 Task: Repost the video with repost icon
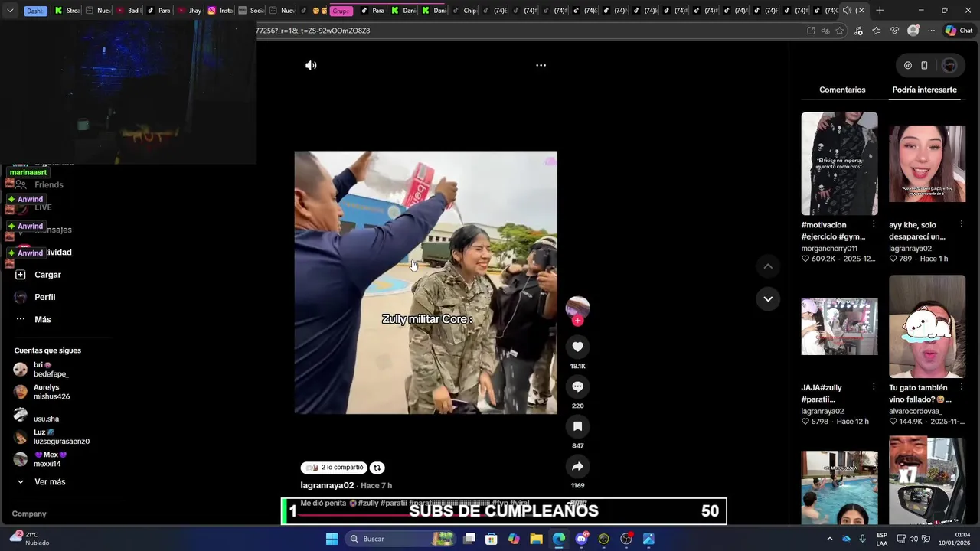coord(377,468)
